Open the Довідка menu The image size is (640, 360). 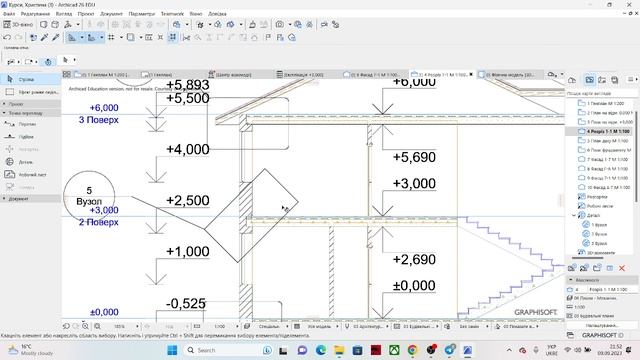pyautogui.click(x=217, y=13)
